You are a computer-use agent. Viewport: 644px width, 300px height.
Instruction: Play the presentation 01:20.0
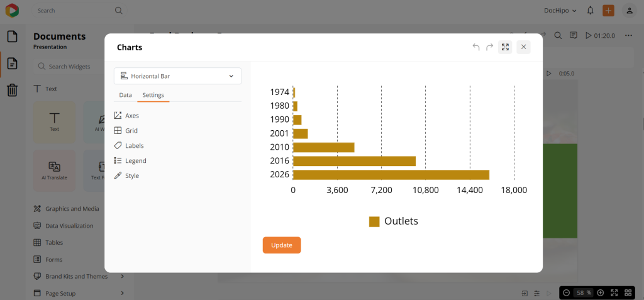pos(600,36)
